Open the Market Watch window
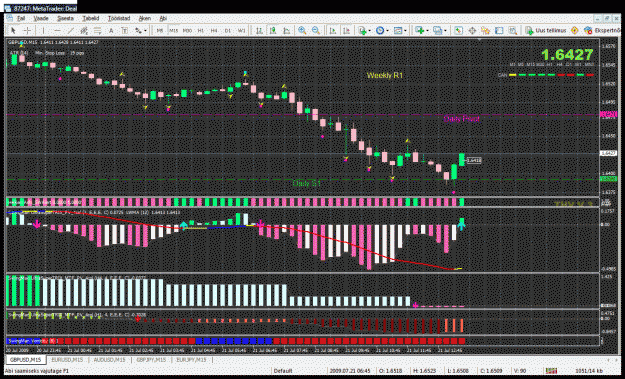 (x=458, y=30)
